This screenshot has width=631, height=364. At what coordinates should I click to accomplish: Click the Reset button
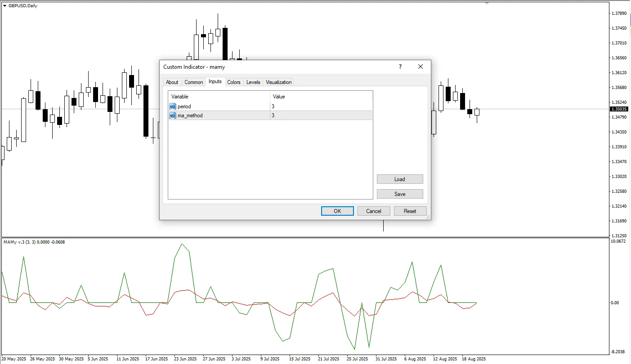point(410,211)
